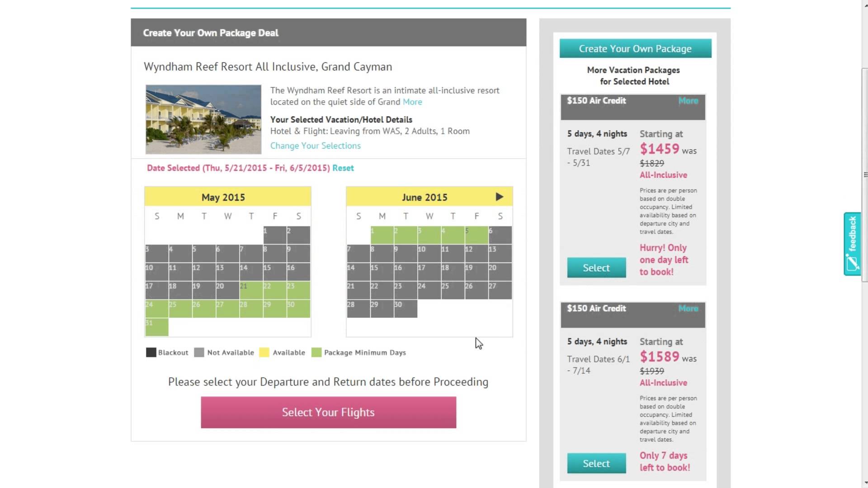The height and width of the screenshot is (488, 868).
Task: Open the feedback side tab
Action: click(x=852, y=244)
